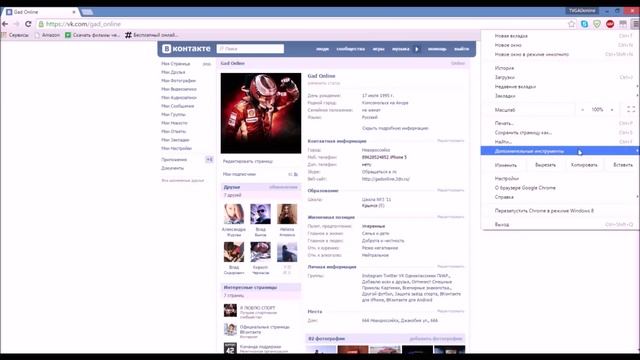Close the Gad Online browser tab
Image resolution: width=640 pixels, height=360 pixels.
[x=74, y=12]
